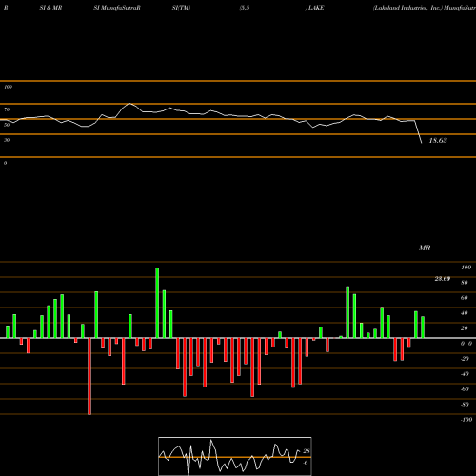The width and height of the screenshot is (476, 476).
Task: Click the -100 label on MR axis
Action: tap(466, 420)
